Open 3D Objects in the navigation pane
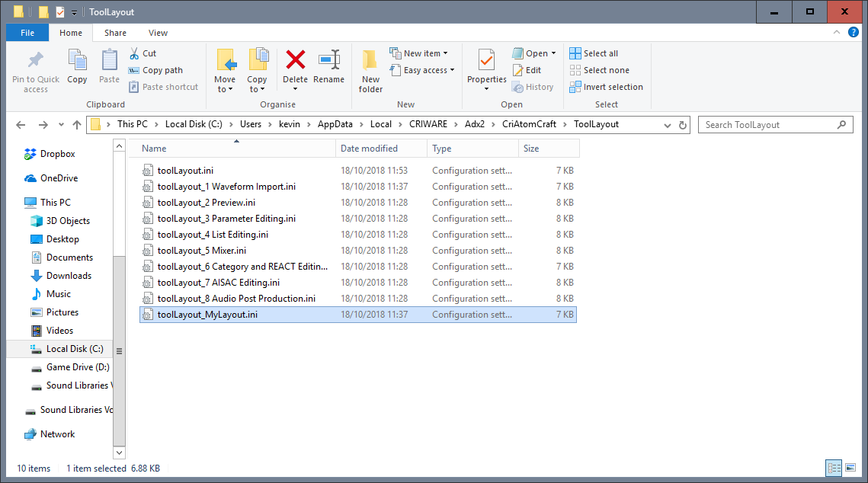This screenshot has width=868, height=483. coord(59,221)
